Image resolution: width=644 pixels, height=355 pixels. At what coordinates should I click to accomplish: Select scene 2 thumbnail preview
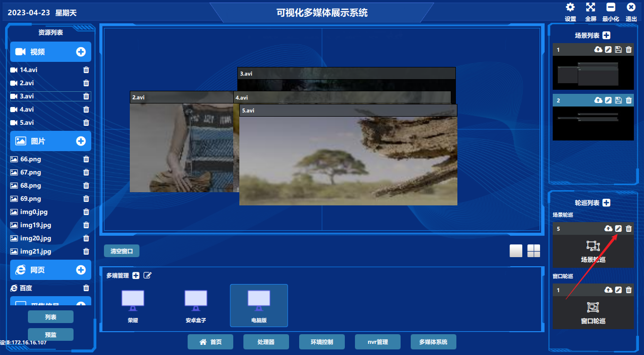(593, 123)
